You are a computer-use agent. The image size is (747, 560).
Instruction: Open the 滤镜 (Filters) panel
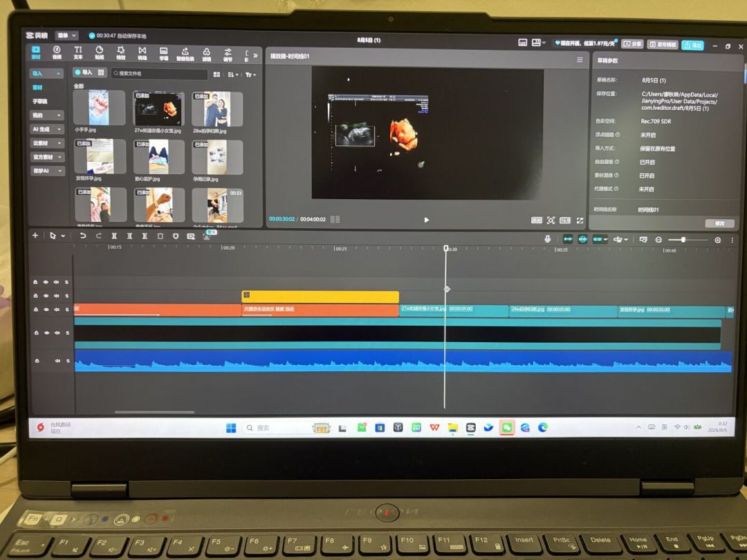(206, 54)
